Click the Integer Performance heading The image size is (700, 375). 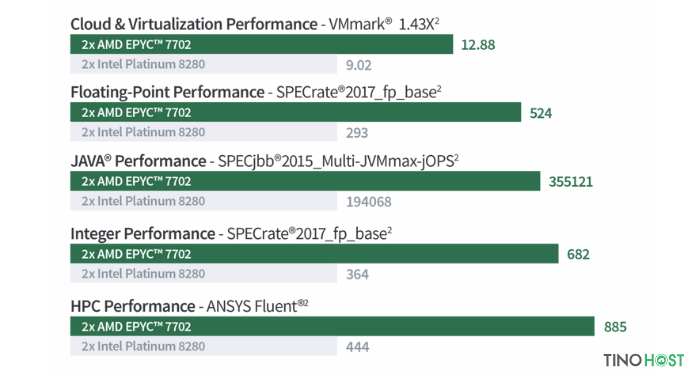143,233
